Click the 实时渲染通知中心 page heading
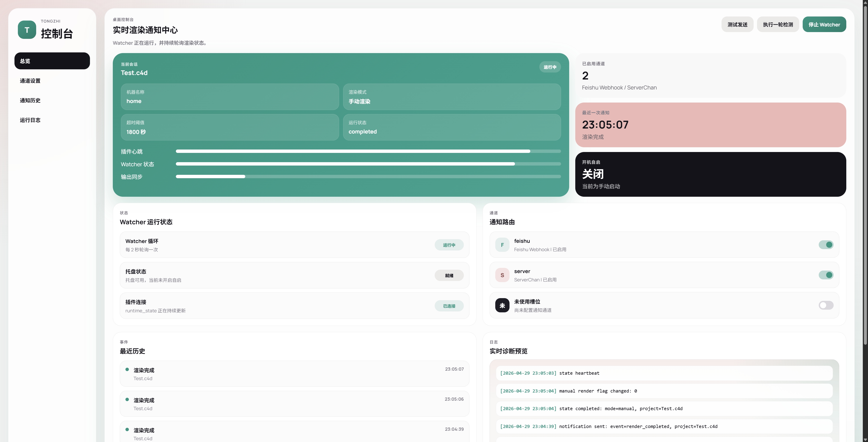 [x=145, y=30]
